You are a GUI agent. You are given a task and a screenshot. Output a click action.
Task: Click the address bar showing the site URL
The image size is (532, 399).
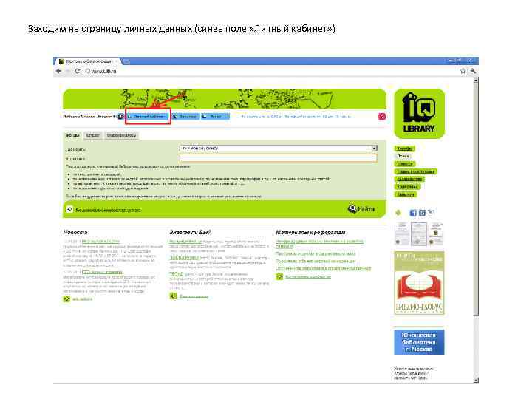[271, 71]
